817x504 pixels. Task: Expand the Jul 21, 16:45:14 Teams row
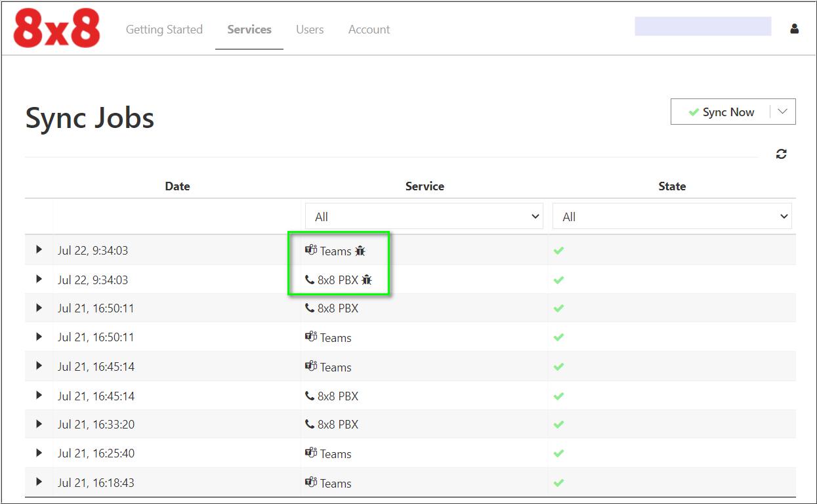[39, 367]
